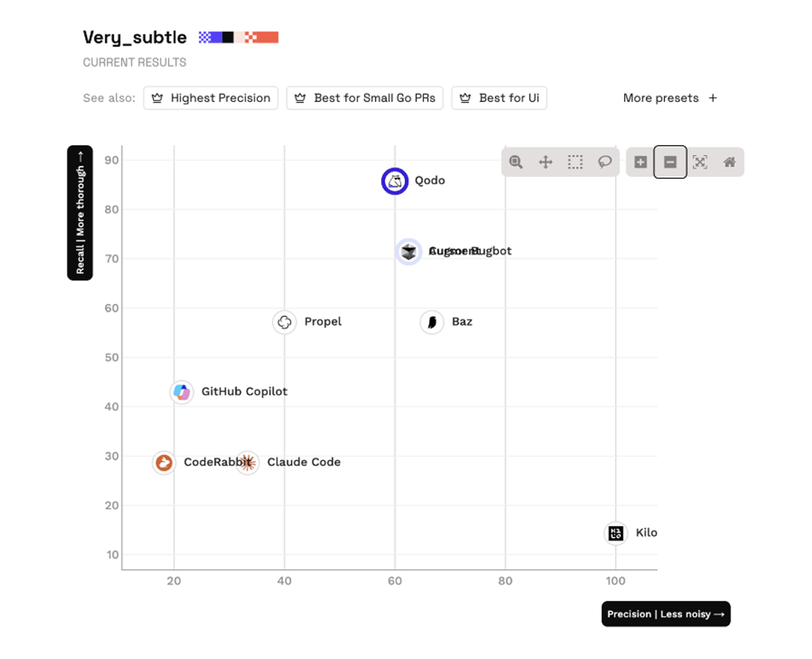Choose the box select tool
Screen dimensions: 812x659
coord(575,162)
